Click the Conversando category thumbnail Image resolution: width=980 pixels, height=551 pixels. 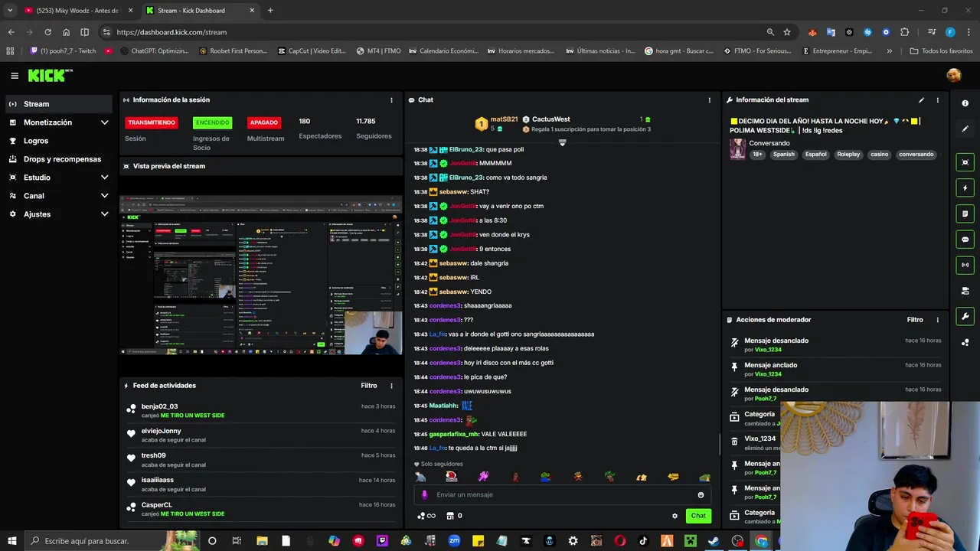(737, 148)
